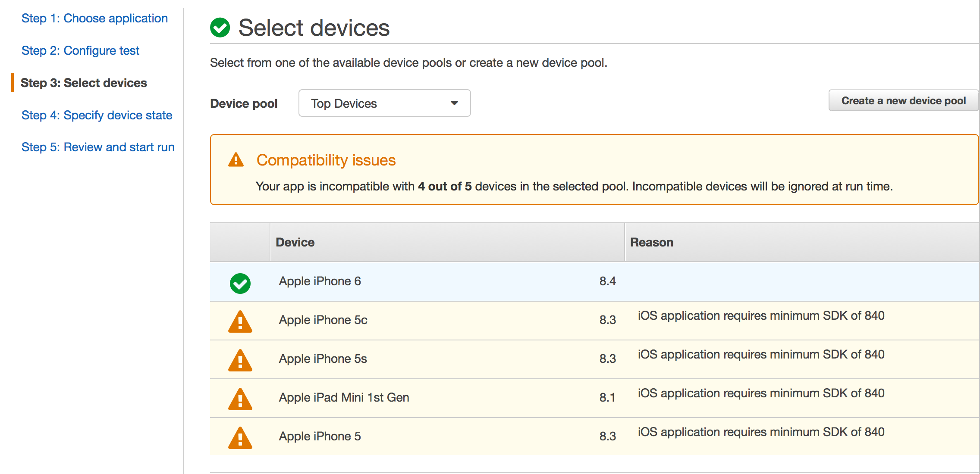This screenshot has height=474, width=980.
Task: Click warning icon beside Apple iPad Mini 1st Gen
Action: (x=240, y=399)
